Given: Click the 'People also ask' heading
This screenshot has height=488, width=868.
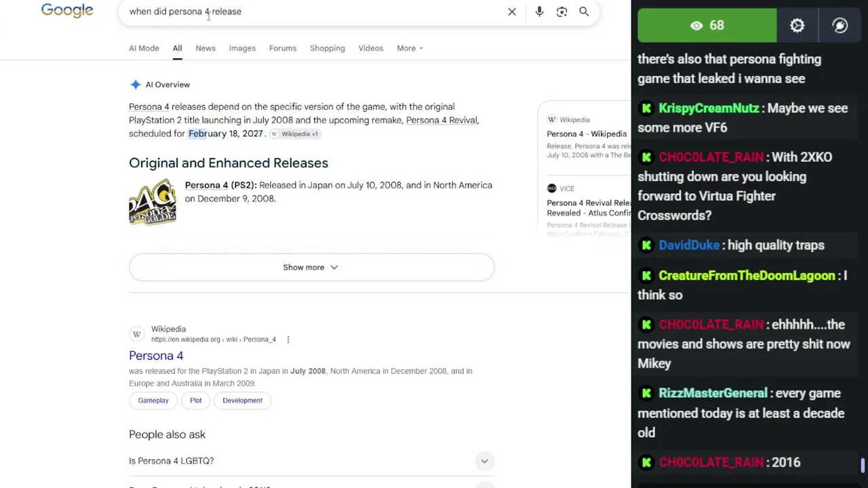Looking at the screenshot, I should pyautogui.click(x=167, y=434).
